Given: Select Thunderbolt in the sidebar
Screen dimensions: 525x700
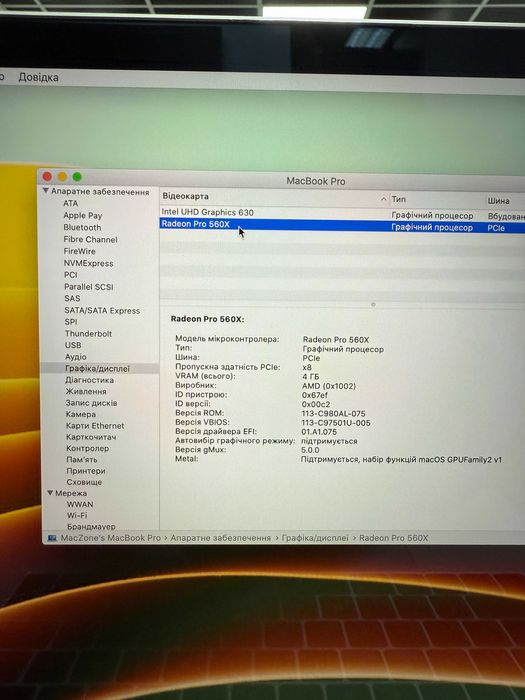Looking at the screenshot, I should click(x=88, y=333).
